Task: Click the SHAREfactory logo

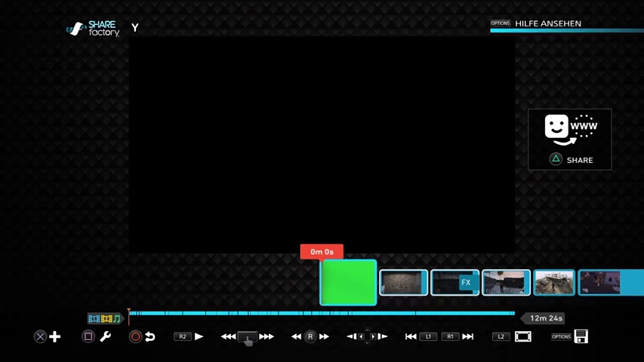Action: pyautogui.click(x=94, y=29)
